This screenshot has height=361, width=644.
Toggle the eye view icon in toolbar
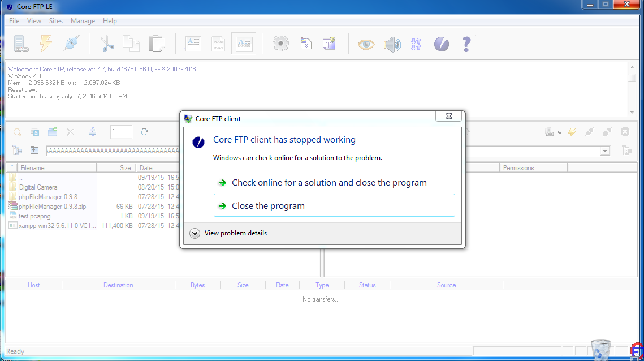366,44
